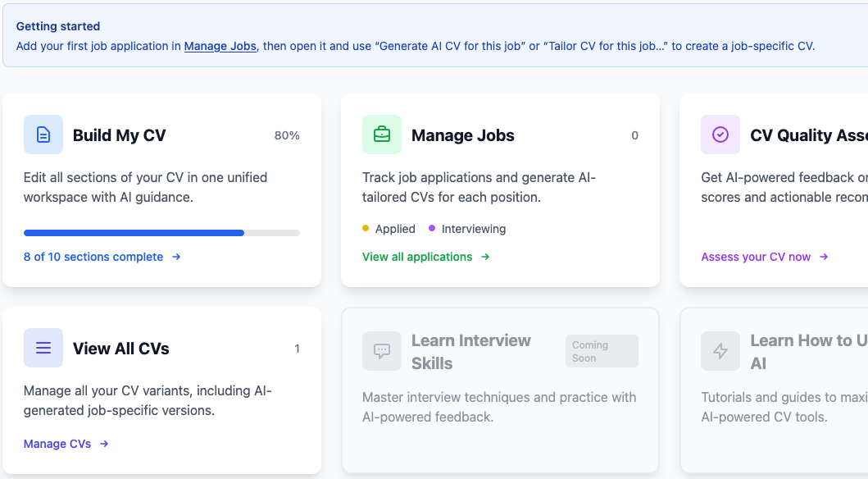The width and height of the screenshot is (868, 479).
Task: Click the CV completion progress bar
Action: pos(161,232)
